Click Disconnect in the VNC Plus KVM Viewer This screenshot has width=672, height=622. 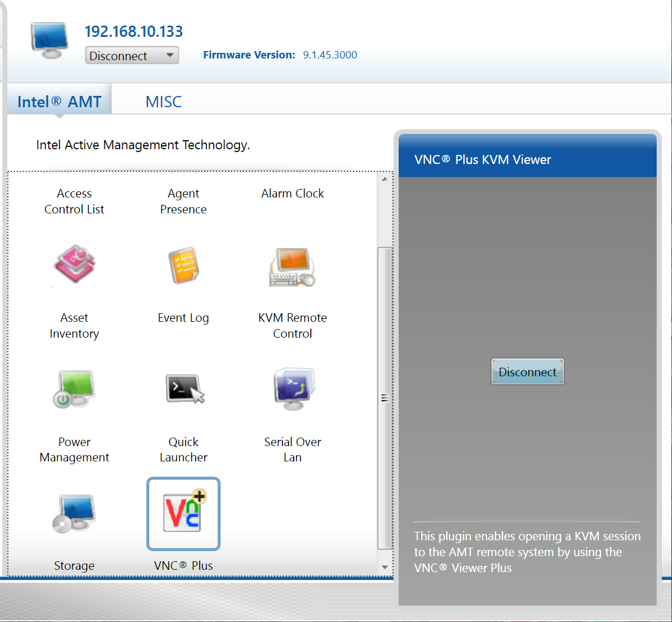click(x=527, y=372)
